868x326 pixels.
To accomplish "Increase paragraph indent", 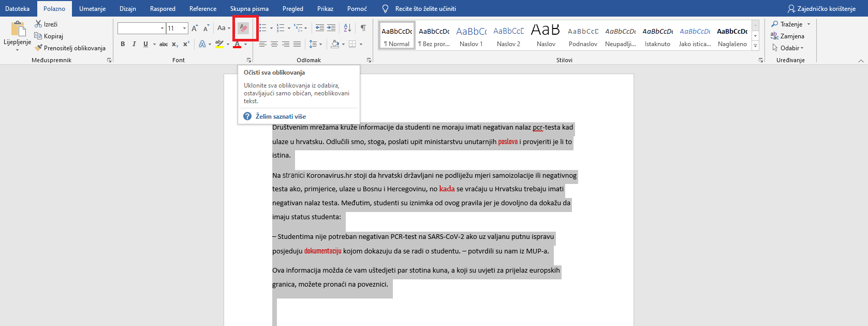I will click(331, 28).
